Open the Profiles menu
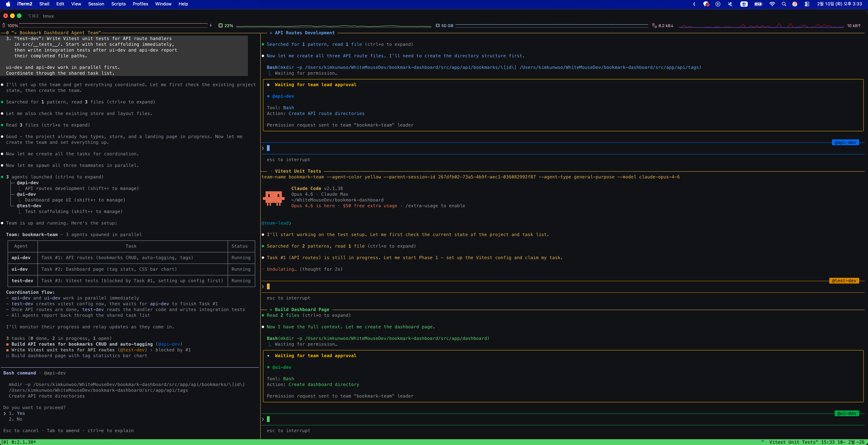Viewport: 868px width, 445px height. (140, 4)
